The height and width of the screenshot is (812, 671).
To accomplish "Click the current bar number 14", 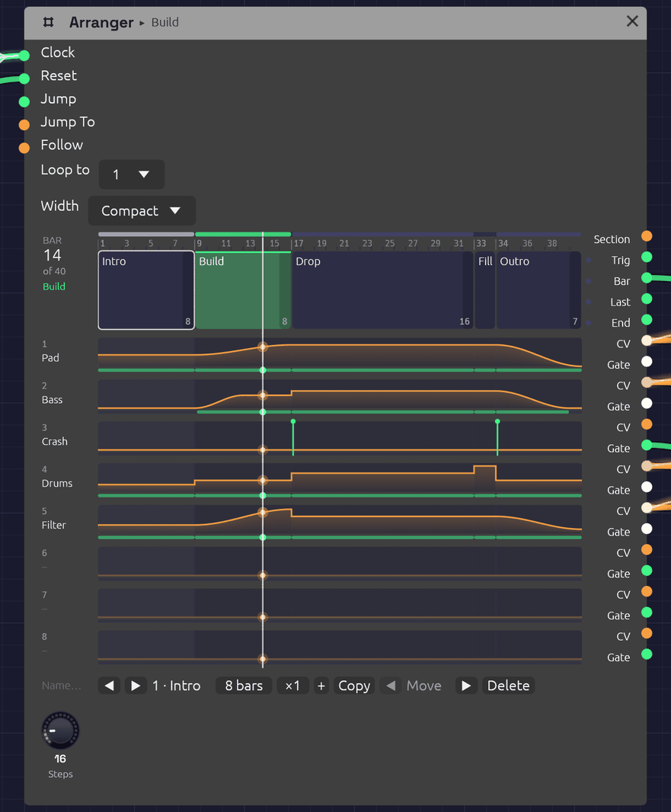I will (53, 255).
